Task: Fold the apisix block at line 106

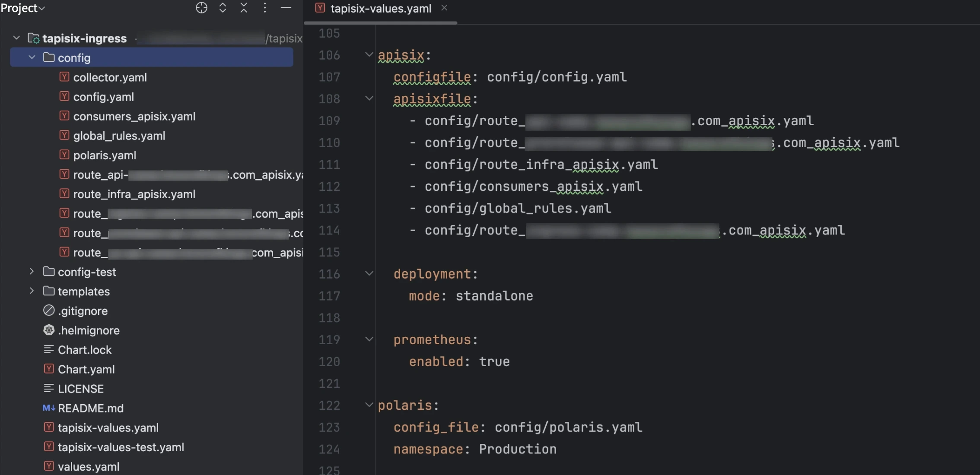Action: point(369,55)
